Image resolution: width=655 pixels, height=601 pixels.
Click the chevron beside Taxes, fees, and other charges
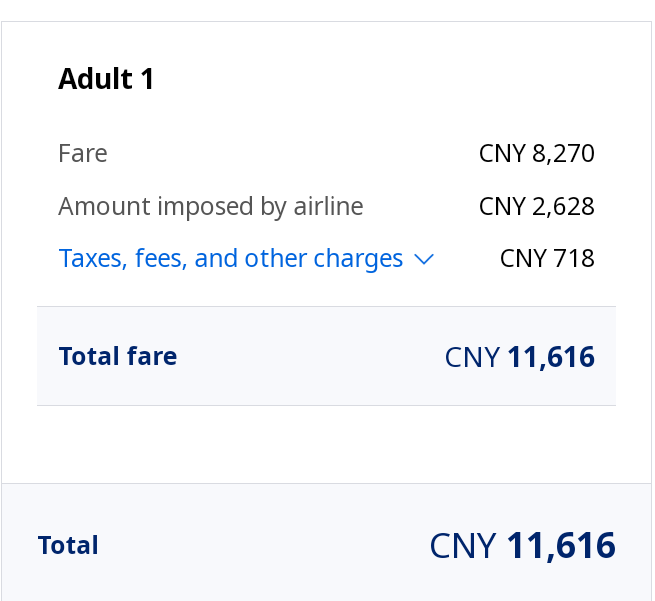point(424,259)
